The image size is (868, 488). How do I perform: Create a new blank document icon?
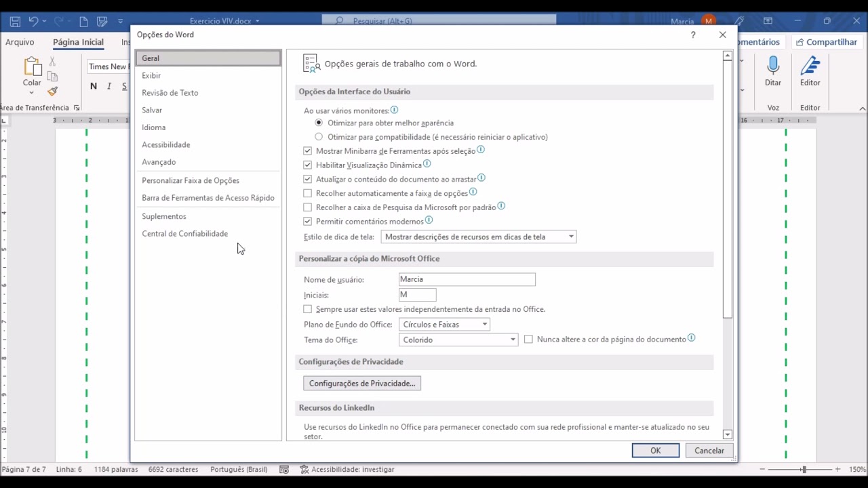83,22
